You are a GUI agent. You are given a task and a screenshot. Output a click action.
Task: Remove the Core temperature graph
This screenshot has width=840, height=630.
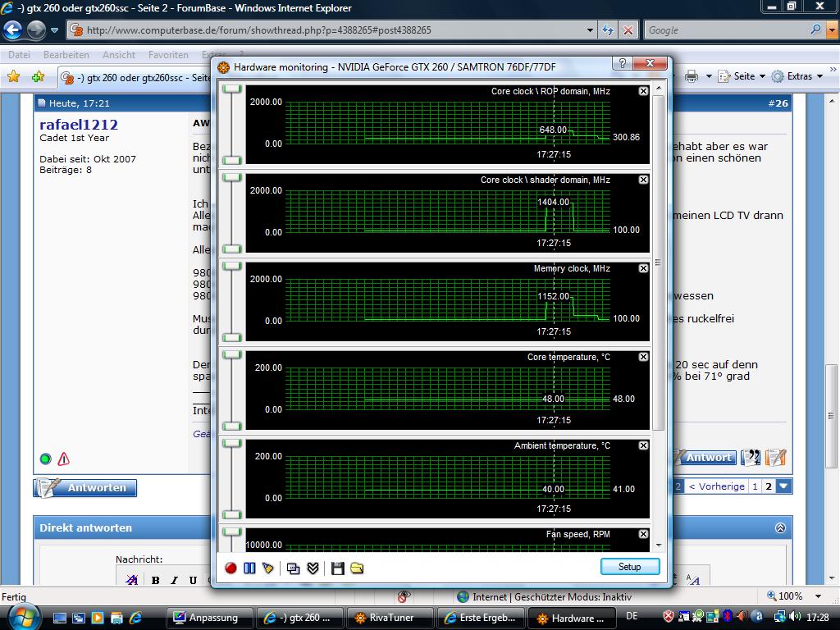[643, 357]
